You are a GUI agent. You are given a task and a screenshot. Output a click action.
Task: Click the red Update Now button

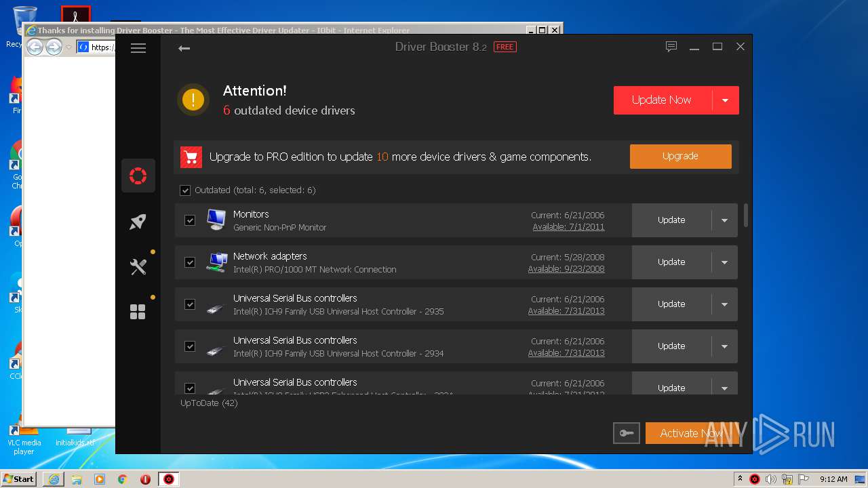(662, 100)
